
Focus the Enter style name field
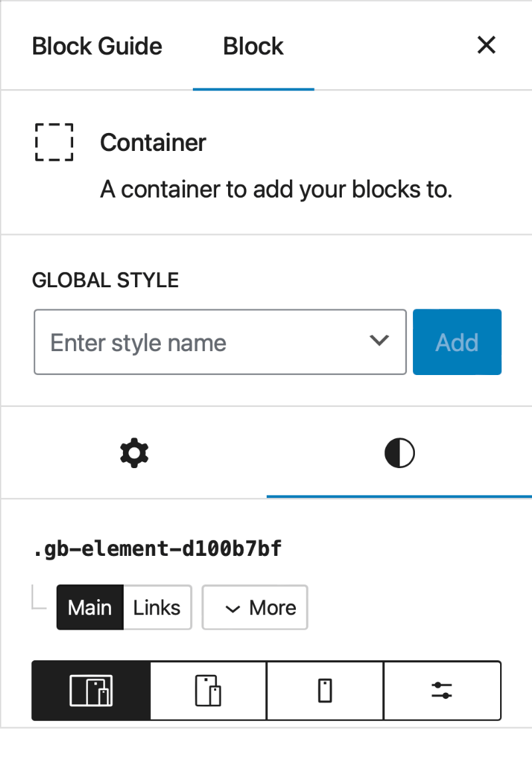199,342
